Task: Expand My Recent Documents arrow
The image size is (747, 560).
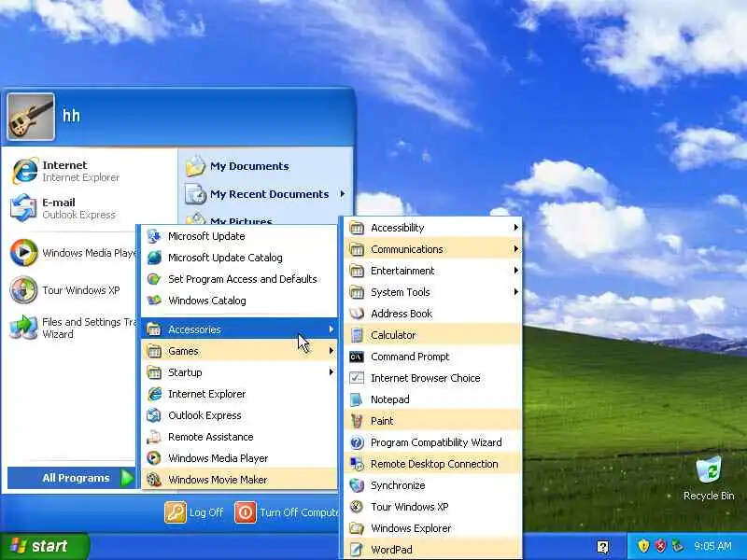Action: click(343, 194)
